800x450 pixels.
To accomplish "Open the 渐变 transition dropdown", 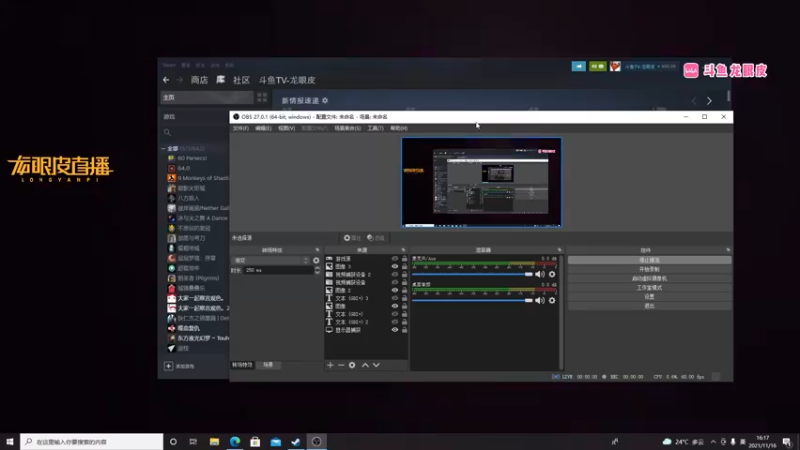I will 271,260.
